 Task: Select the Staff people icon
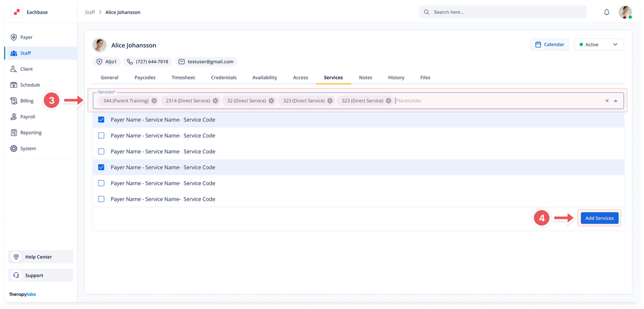click(x=14, y=53)
